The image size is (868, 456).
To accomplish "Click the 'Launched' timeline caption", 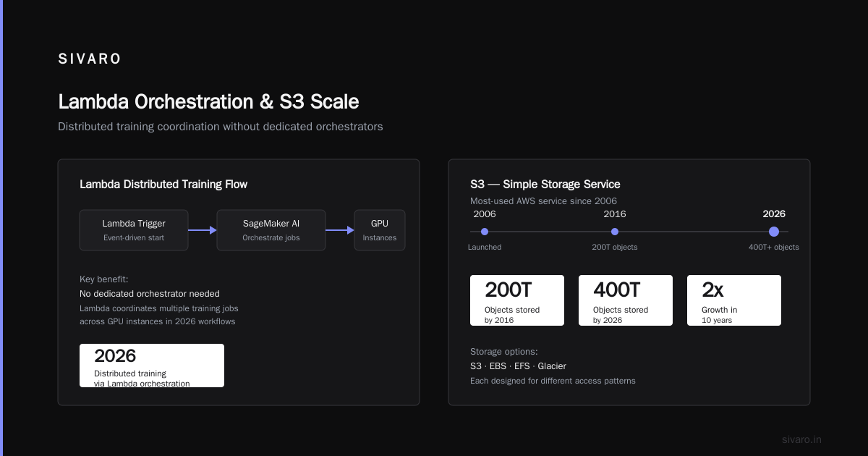I will (x=485, y=248).
